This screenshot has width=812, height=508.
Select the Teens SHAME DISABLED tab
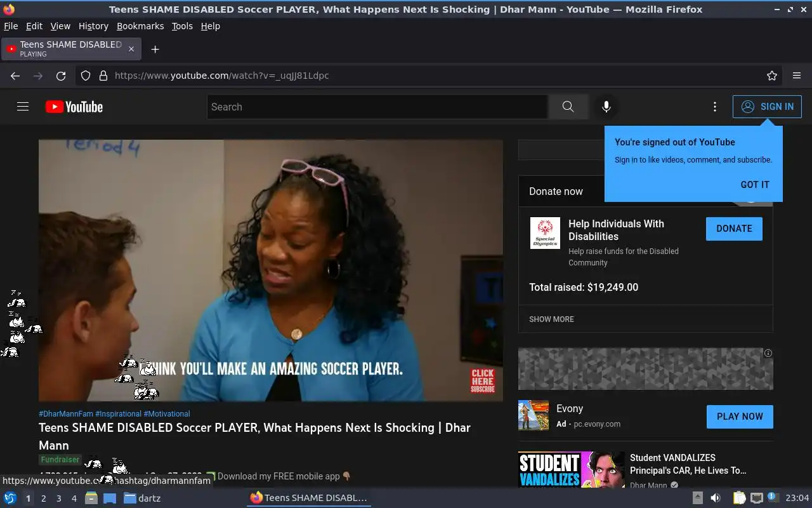pos(71,49)
